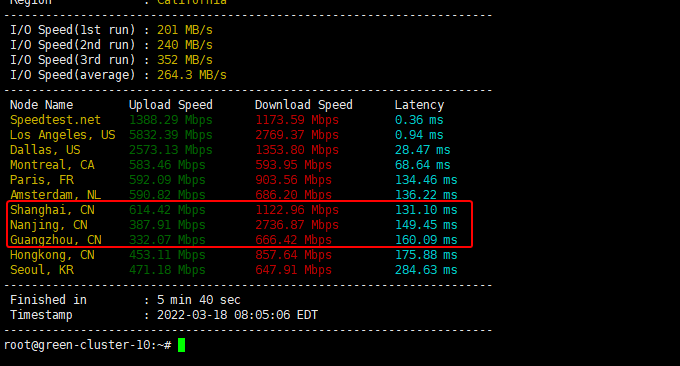Click the 136.22 ms latency value
This screenshot has height=366, width=680.
click(426, 195)
